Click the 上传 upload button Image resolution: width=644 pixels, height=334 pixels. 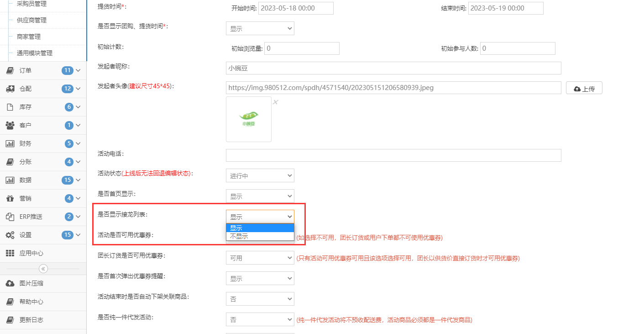pyautogui.click(x=584, y=88)
